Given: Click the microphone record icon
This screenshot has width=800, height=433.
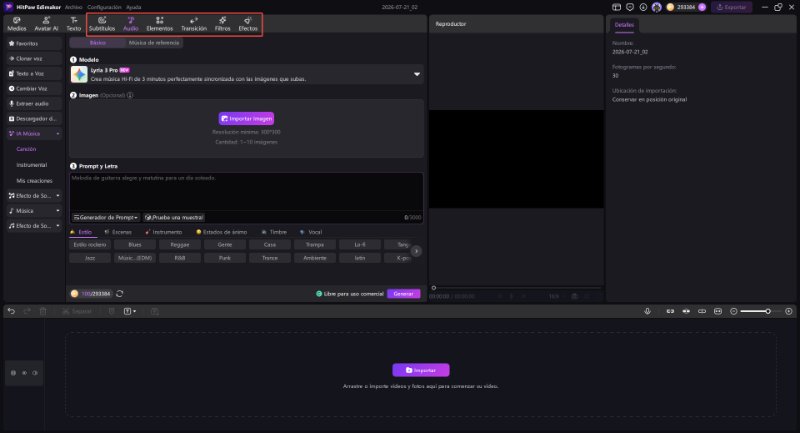Looking at the screenshot, I should pyautogui.click(x=647, y=311).
